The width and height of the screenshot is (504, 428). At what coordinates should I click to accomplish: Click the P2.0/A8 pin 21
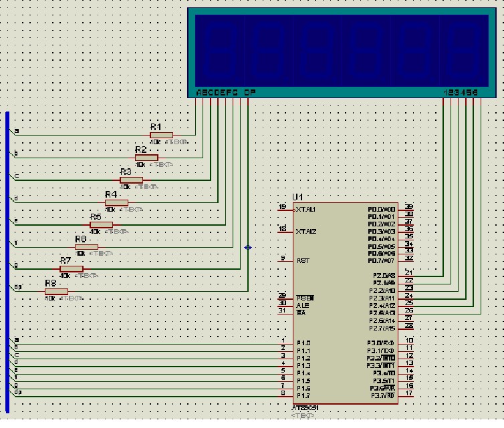coord(406,276)
